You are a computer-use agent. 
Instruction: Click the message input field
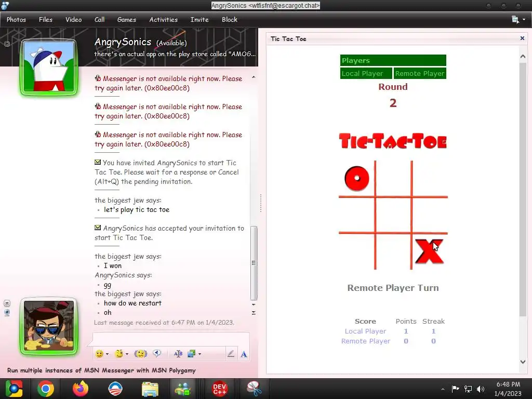[171, 339]
